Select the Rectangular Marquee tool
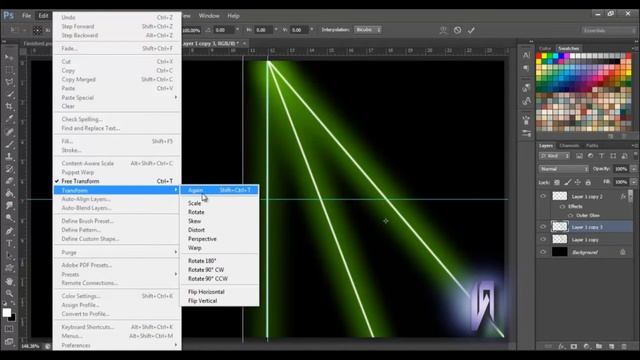Screen dimensions: 640x360 tap(9, 70)
